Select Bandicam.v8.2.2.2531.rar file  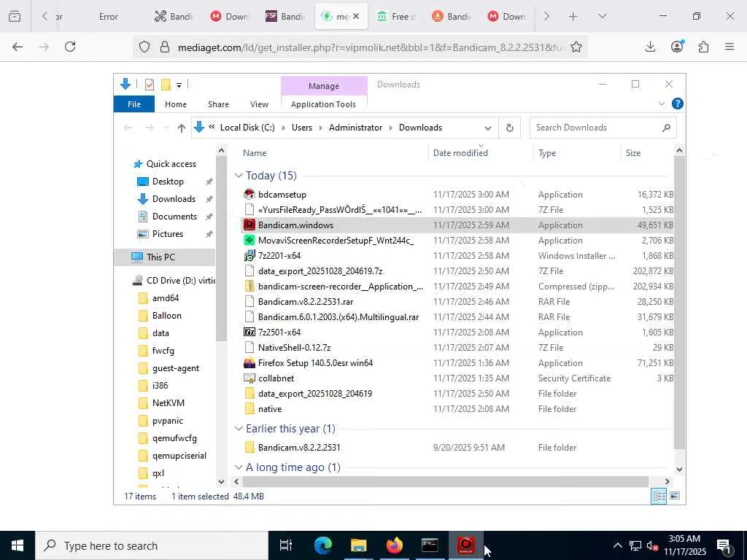click(x=306, y=301)
